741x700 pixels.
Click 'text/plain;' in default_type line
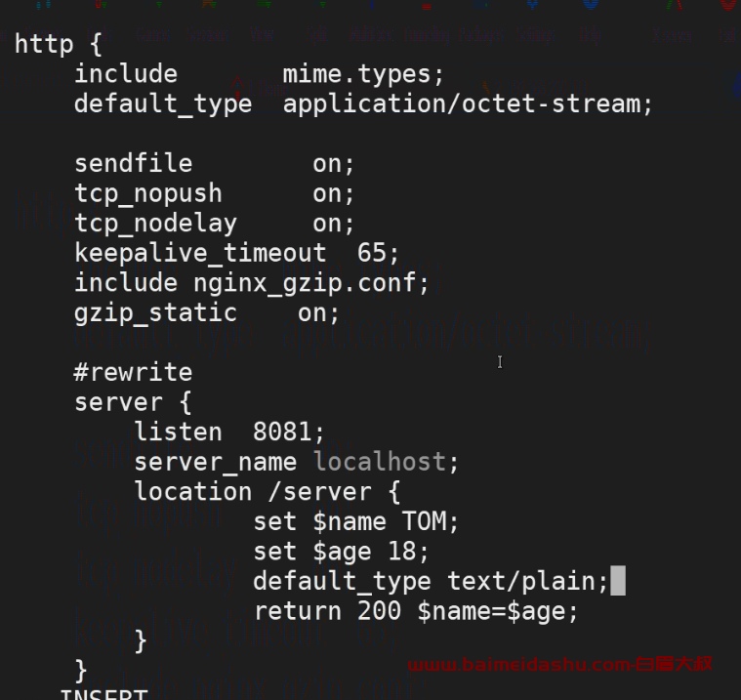tap(527, 581)
